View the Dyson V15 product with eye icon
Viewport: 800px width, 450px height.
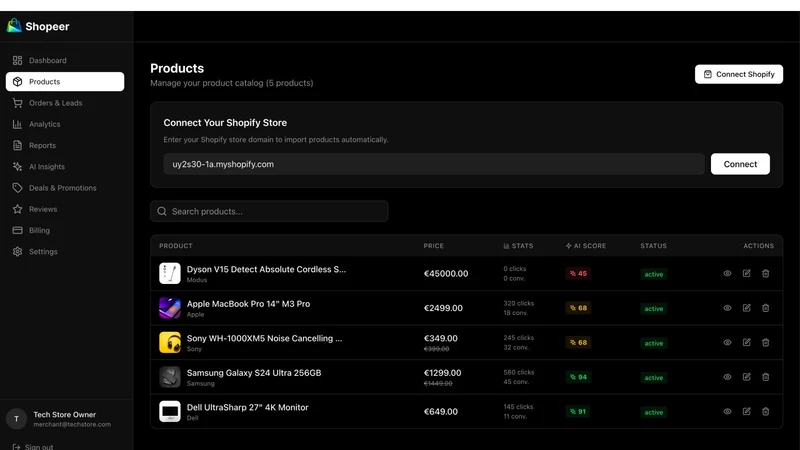pyautogui.click(x=728, y=273)
